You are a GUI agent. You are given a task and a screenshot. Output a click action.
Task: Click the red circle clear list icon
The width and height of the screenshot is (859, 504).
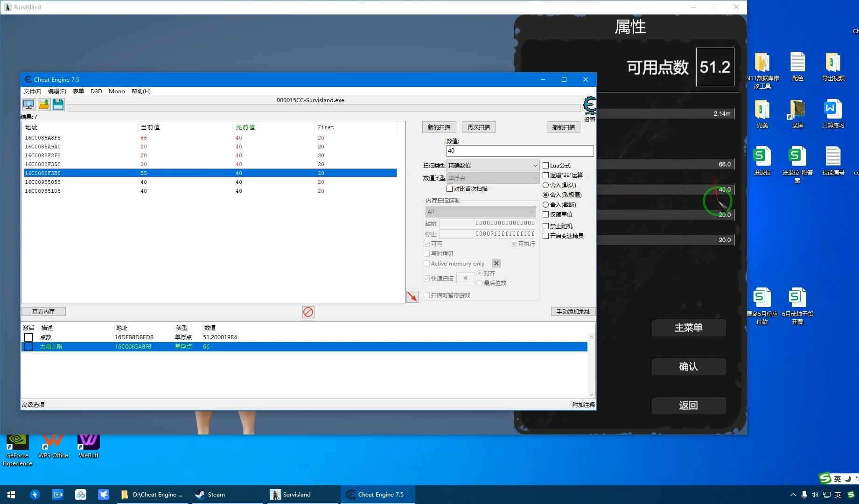pyautogui.click(x=308, y=312)
